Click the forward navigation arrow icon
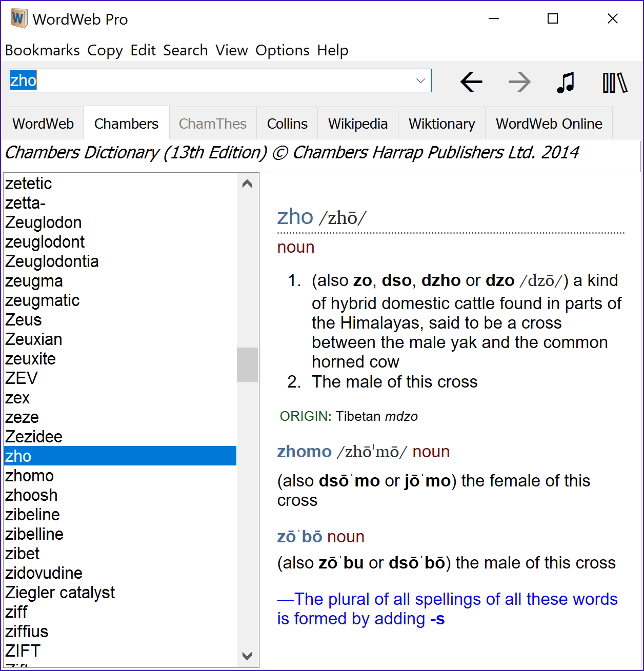Viewport: 644px width, 671px height. click(x=519, y=82)
